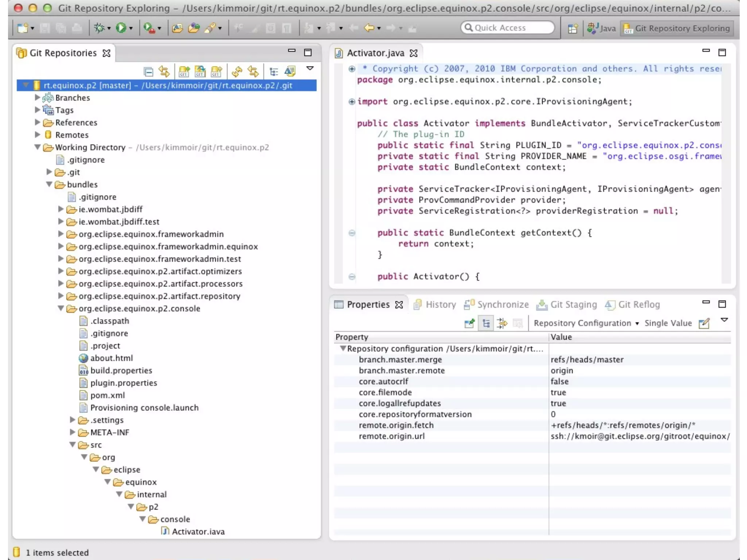This screenshot has height=560, width=747.
Task: Click the Run button in main toolbar
Action: point(121,28)
